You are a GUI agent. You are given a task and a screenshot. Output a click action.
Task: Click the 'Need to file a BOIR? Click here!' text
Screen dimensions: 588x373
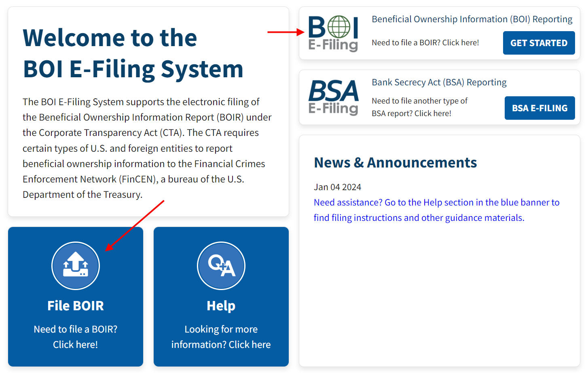pos(425,42)
